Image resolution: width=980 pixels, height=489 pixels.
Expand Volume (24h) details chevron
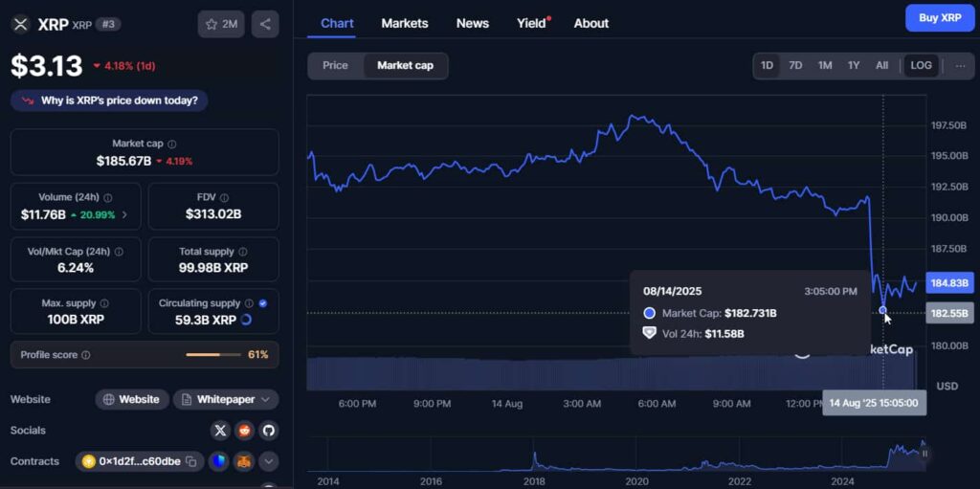coord(124,214)
